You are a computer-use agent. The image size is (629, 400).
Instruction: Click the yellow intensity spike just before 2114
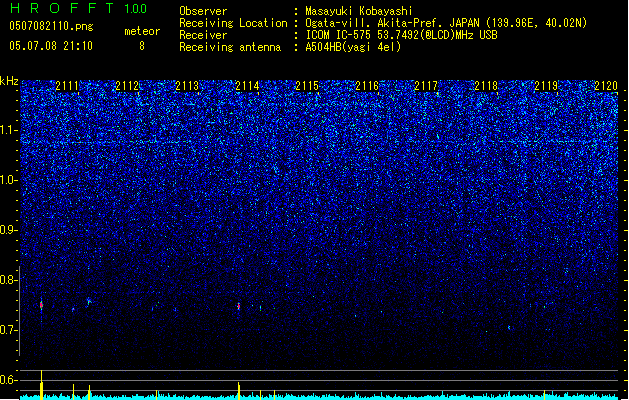239,391
